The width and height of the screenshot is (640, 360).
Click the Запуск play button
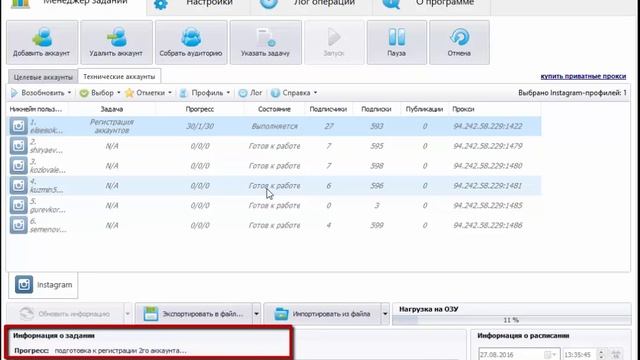(334, 42)
